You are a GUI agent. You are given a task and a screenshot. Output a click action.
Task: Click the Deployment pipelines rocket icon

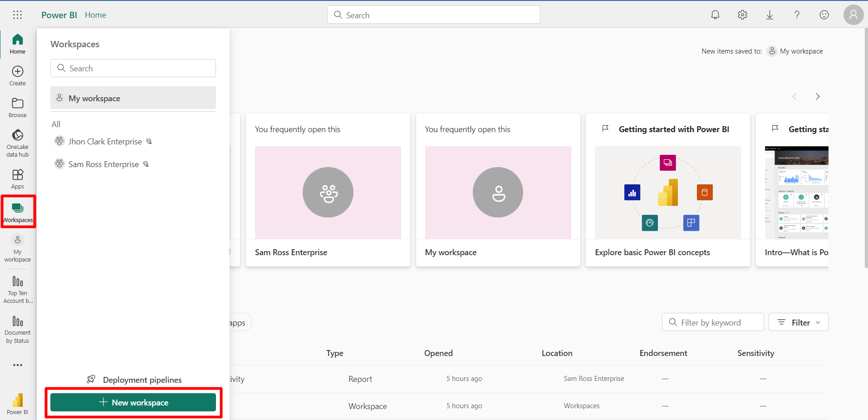(91, 379)
